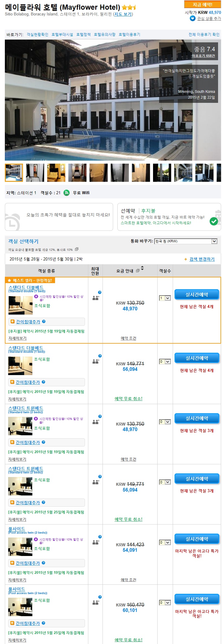This screenshot has height=644, width=222.
Task: Open 전체 이용후기 확인 link
Action: coord(204,34)
